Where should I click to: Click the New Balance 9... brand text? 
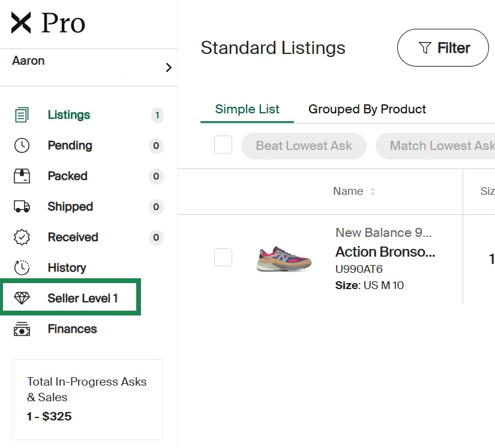pyautogui.click(x=383, y=233)
